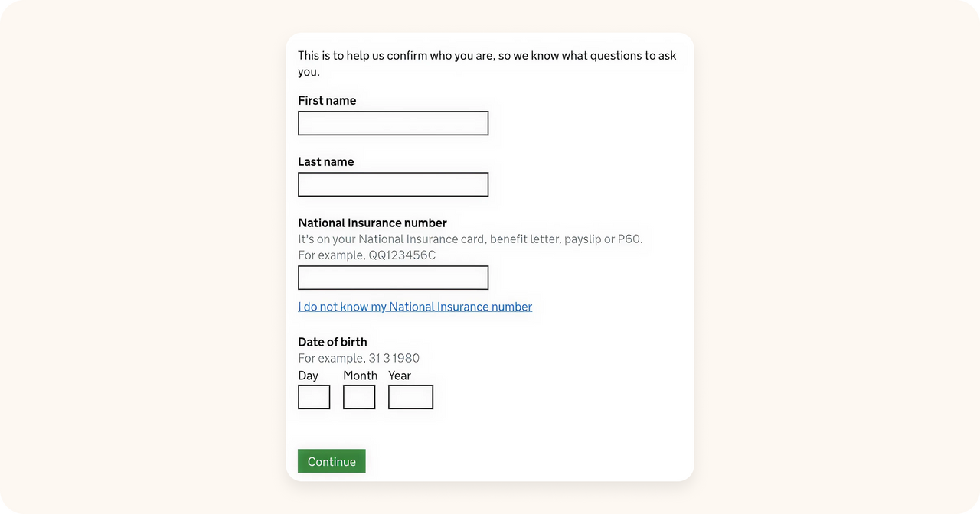Click the 'Year' label above its box
The height and width of the screenshot is (514, 980).
(x=400, y=376)
